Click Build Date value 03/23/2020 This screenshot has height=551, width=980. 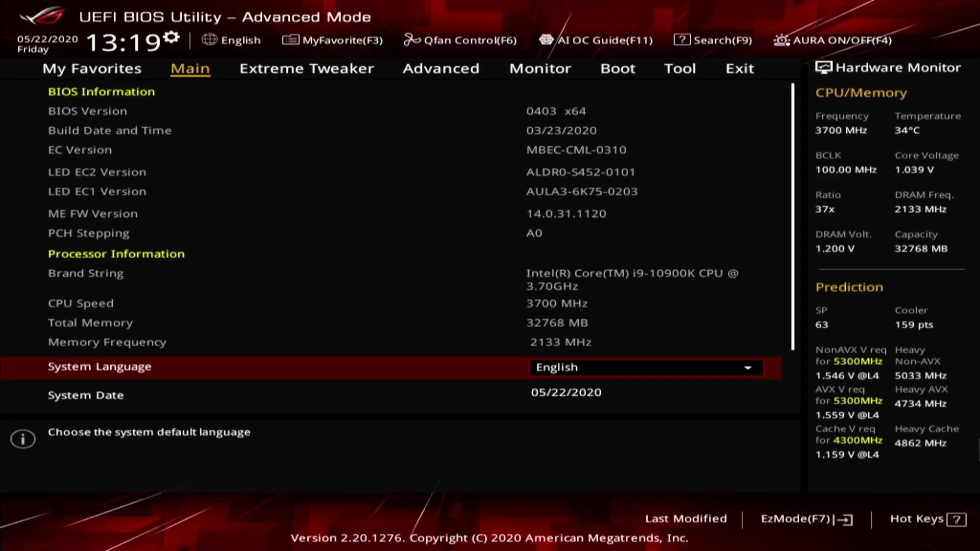[561, 131]
